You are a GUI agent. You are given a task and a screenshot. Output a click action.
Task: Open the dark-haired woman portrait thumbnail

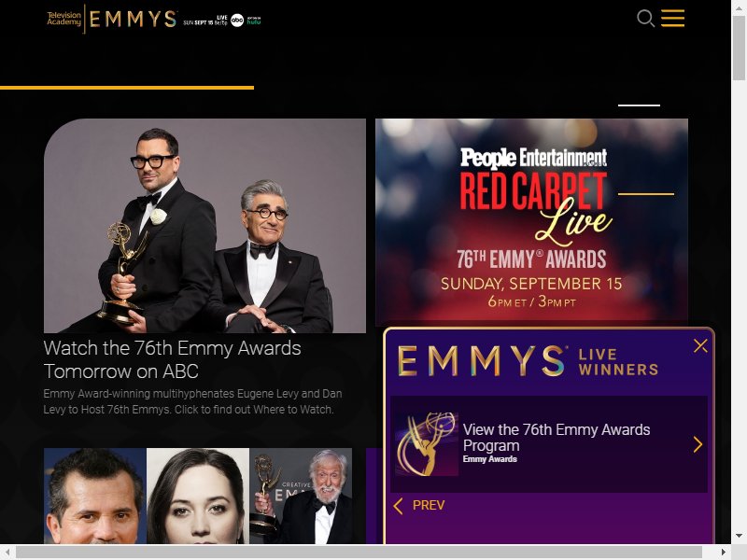pos(198,496)
